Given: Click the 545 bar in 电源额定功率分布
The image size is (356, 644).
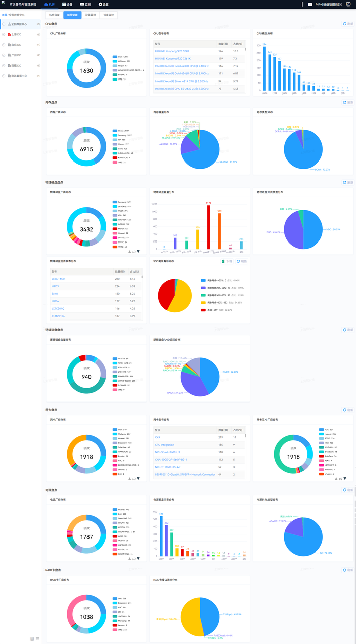Looking at the screenshot, I should click(x=161, y=536).
